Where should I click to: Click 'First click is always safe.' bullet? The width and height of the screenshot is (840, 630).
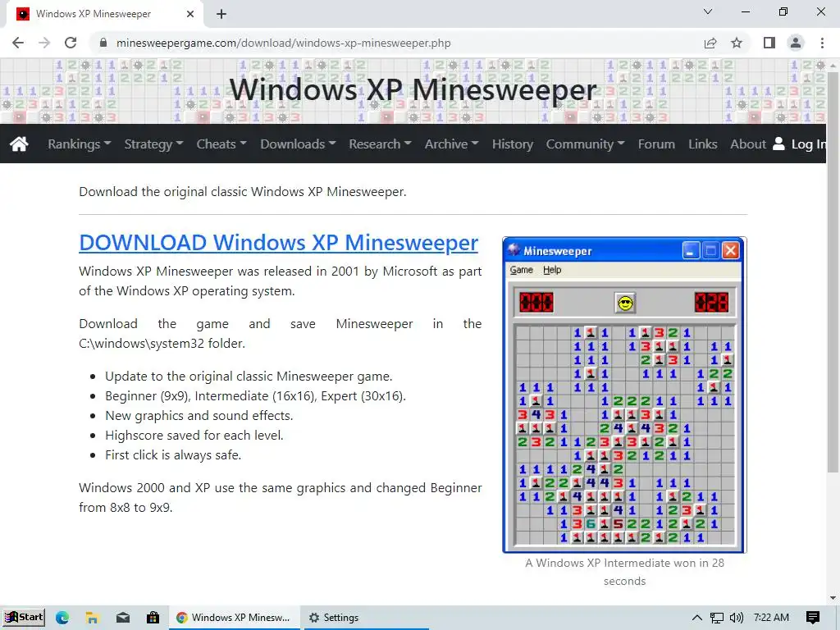click(x=173, y=454)
